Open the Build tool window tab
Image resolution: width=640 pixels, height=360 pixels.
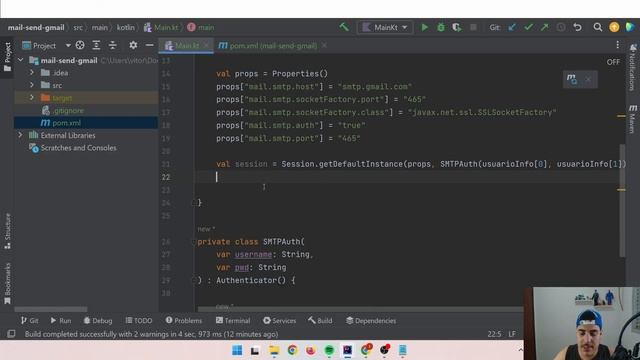tap(320, 321)
